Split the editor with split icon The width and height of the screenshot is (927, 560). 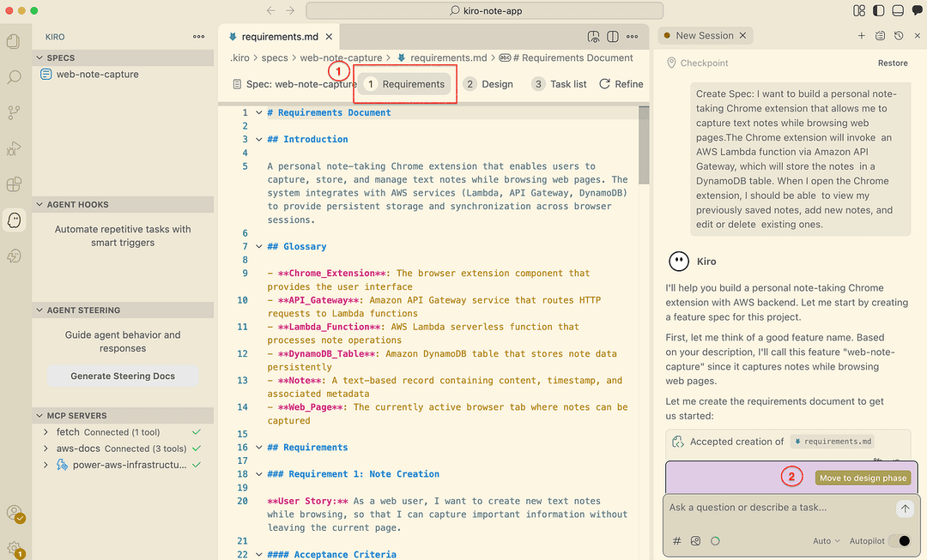point(613,37)
